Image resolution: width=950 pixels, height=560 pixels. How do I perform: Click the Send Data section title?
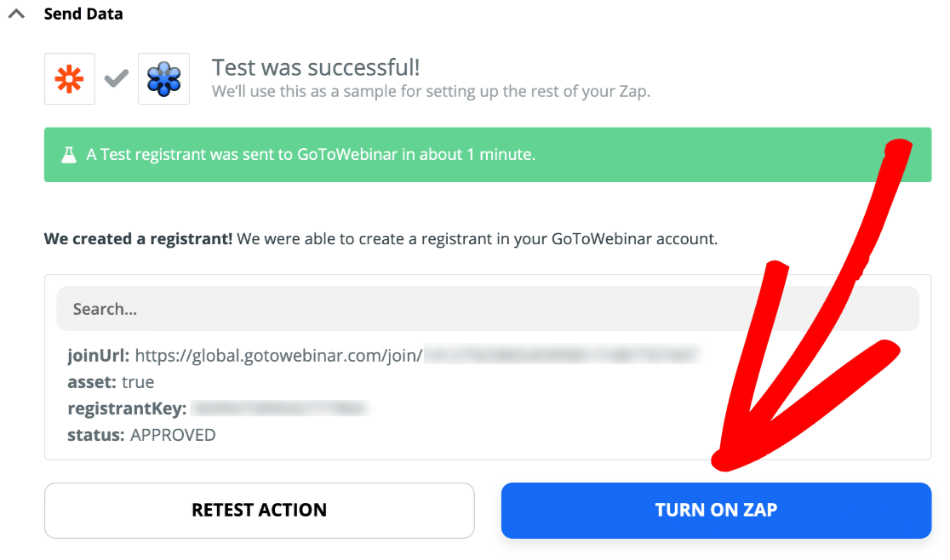pyautogui.click(x=83, y=14)
